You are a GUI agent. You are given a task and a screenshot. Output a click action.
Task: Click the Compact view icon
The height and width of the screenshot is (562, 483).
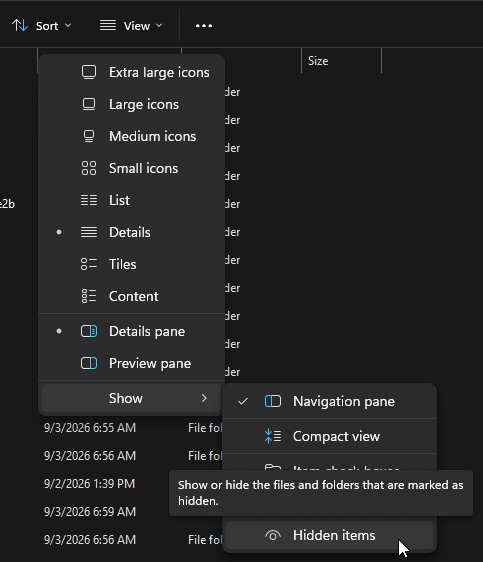click(x=273, y=436)
